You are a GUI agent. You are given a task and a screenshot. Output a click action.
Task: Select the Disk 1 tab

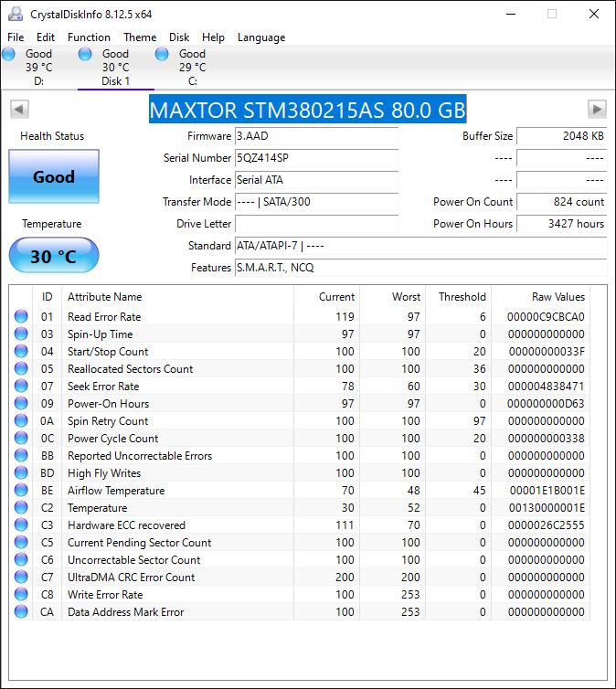tap(115, 68)
